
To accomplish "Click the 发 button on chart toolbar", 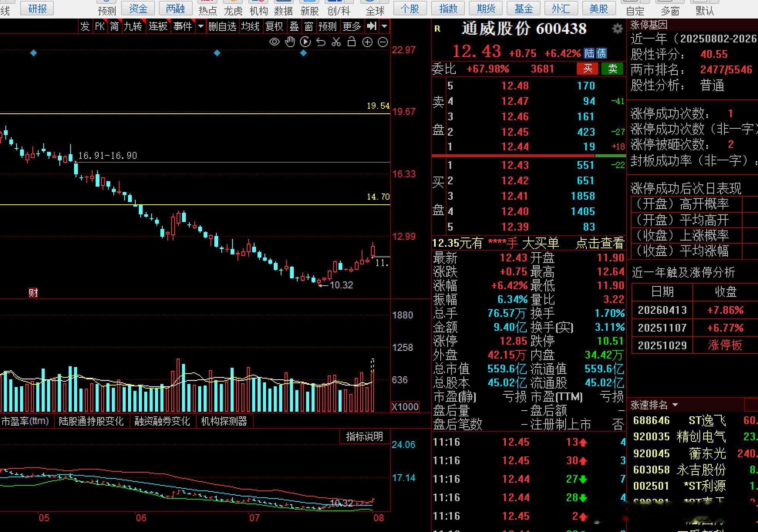I will tap(85, 26).
